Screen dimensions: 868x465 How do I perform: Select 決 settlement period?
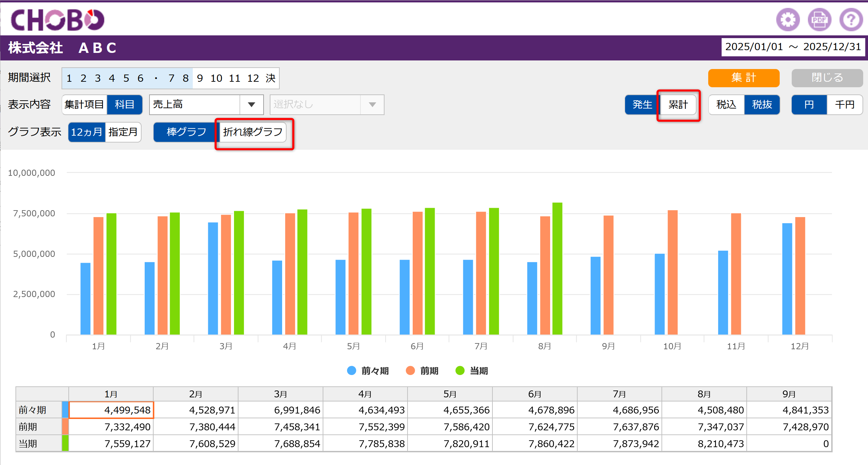point(270,78)
